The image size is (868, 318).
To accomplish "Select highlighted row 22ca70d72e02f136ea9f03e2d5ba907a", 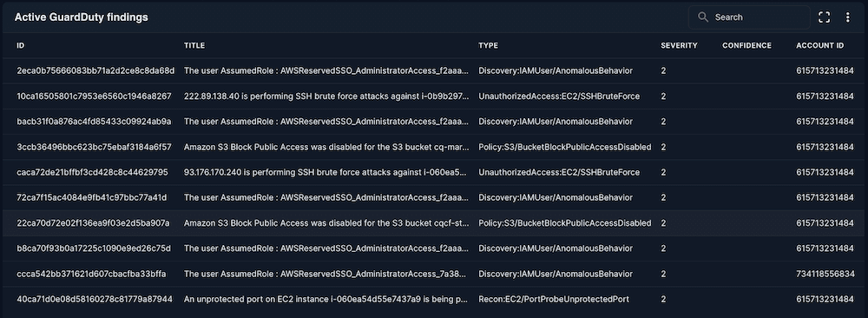I will (x=434, y=222).
